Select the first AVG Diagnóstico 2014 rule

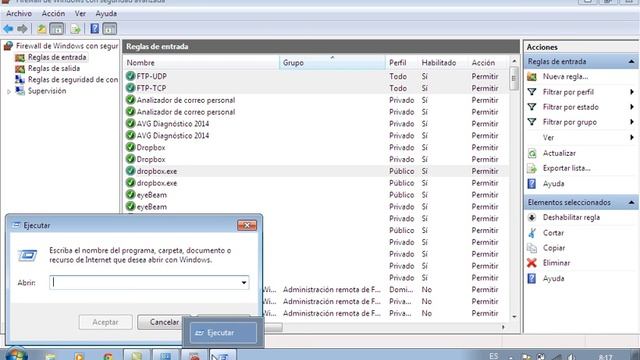click(x=173, y=124)
